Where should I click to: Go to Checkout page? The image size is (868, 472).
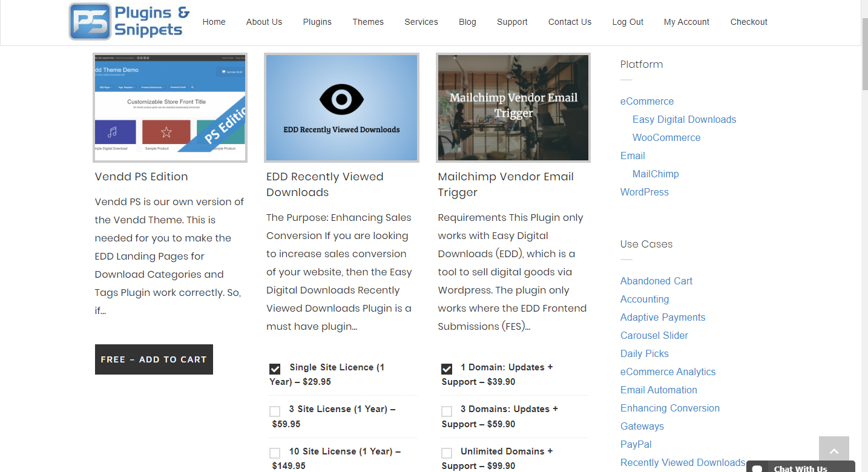tap(749, 22)
